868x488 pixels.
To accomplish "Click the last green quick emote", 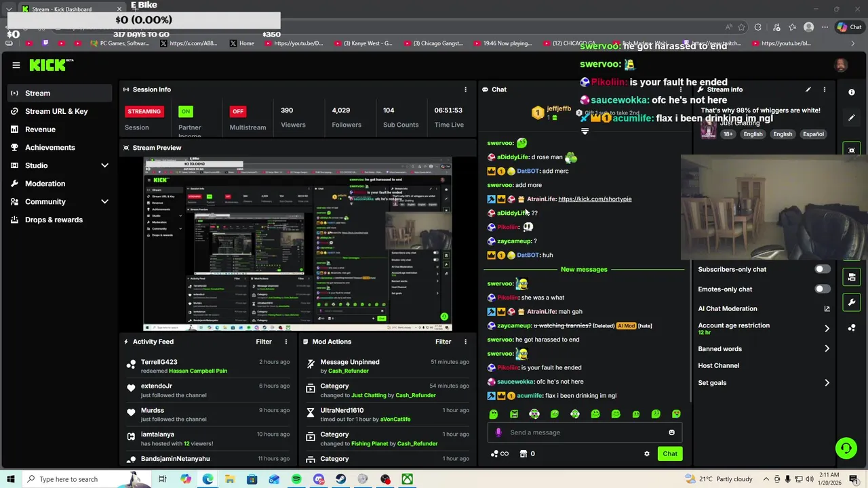I will [x=676, y=414].
